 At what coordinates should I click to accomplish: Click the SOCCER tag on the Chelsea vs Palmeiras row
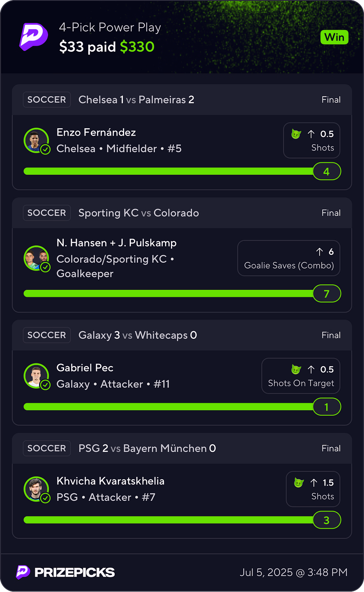pos(46,100)
